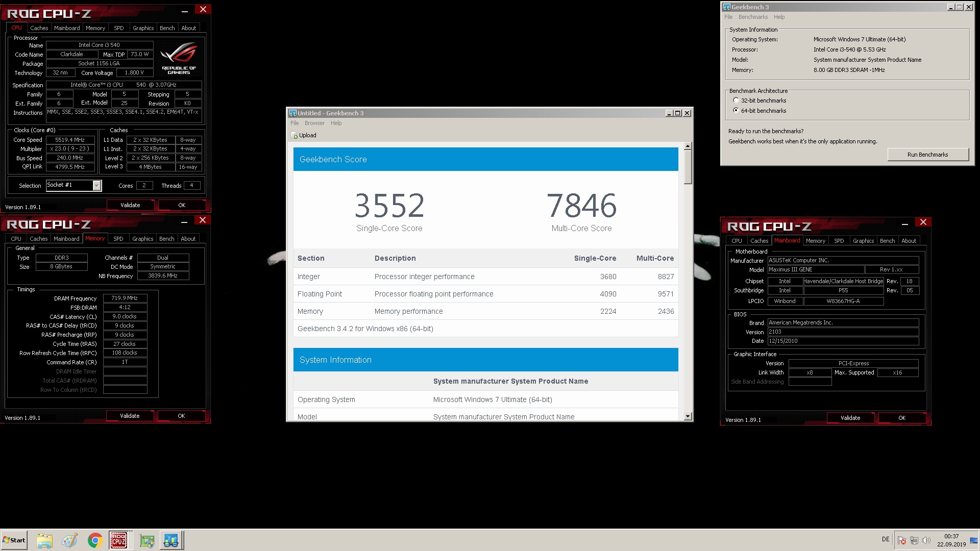Open the Caches tab in top-left CPU-Z

click(x=39, y=28)
